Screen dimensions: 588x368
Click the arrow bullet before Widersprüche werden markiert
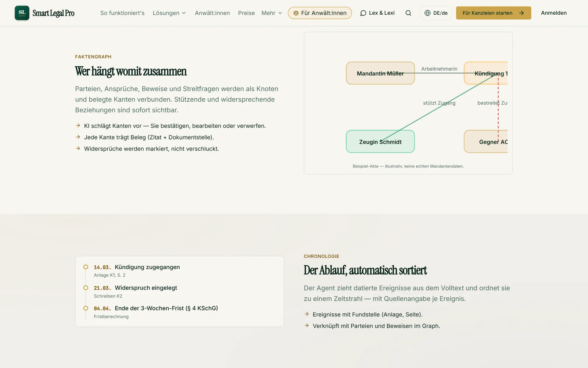pyautogui.click(x=78, y=148)
